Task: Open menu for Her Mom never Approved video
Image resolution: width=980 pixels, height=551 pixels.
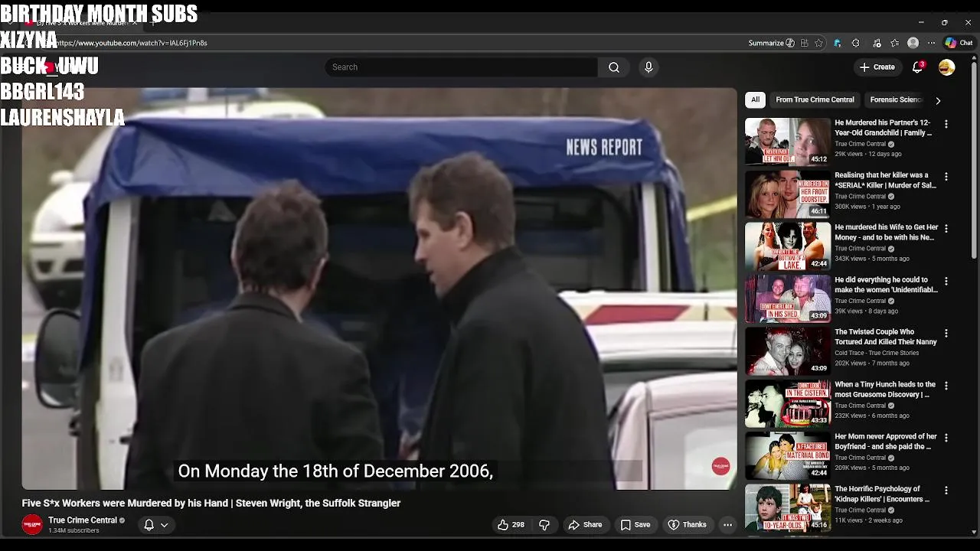Action: click(946, 439)
